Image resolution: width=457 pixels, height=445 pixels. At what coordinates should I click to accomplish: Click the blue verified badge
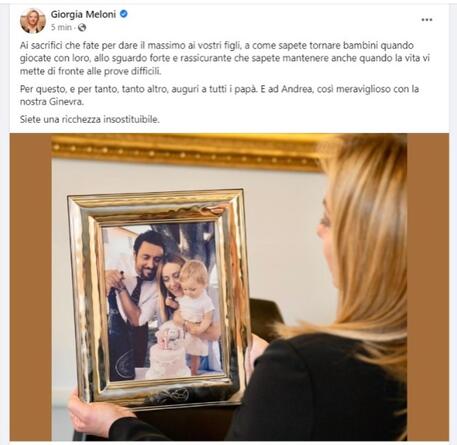[x=124, y=14]
